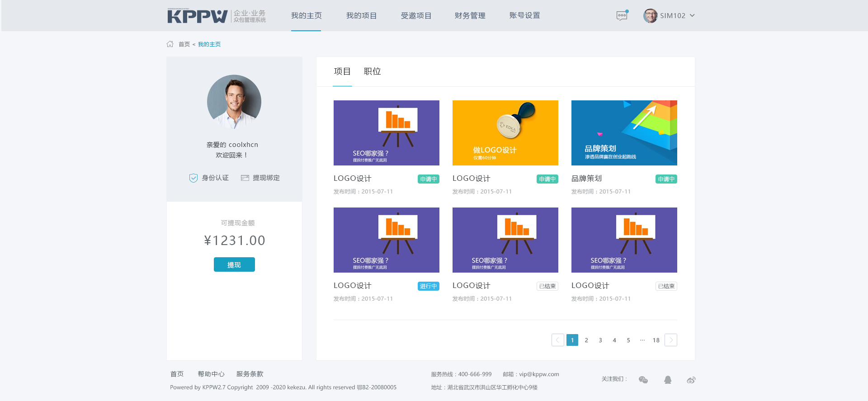Image resolution: width=868 pixels, height=401 pixels.
Task: Click the email vip@kppw.com text
Action: click(539, 374)
